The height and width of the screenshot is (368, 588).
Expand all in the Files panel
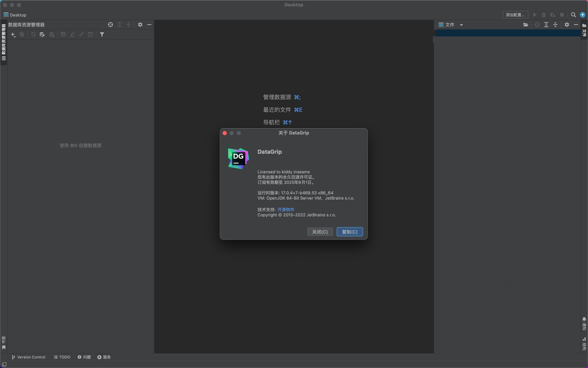(546, 25)
